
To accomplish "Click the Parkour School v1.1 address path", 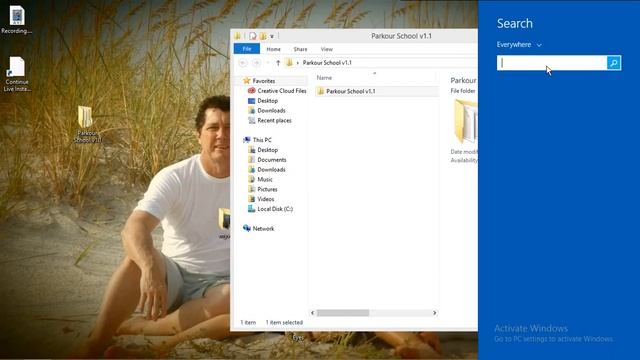I will [x=327, y=63].
